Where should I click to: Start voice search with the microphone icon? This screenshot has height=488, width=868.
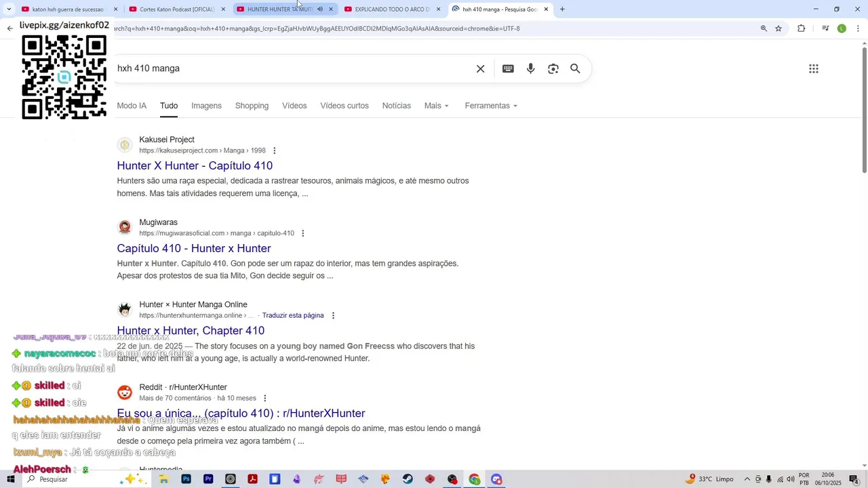tap(531, 68)
